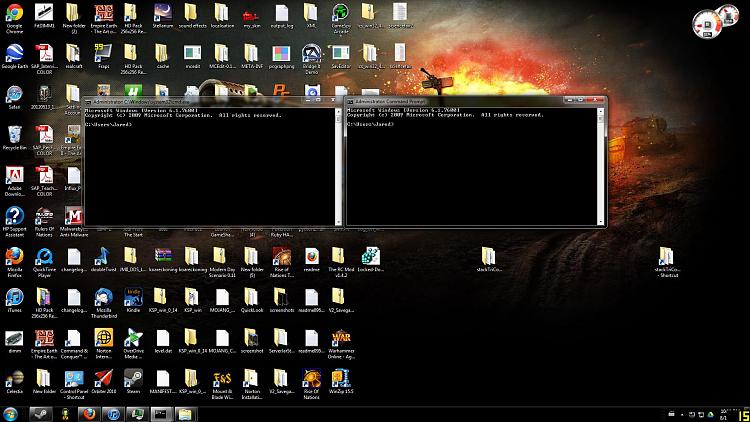Select the MANIFEST file icon
Viewport: 750px width, 422px height.
[163, 381]
